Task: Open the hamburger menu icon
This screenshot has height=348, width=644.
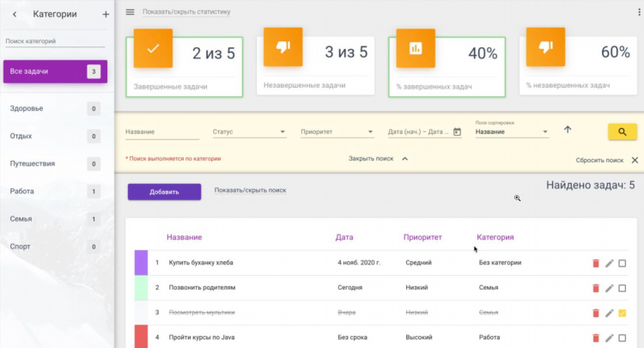Action: [x=131, y=12]
